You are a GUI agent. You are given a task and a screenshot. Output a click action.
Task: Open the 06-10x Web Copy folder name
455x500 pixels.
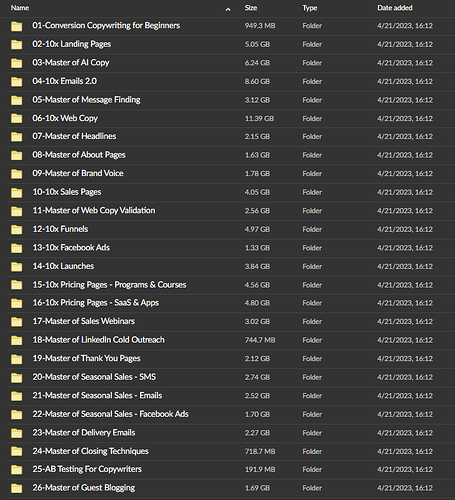65,118
